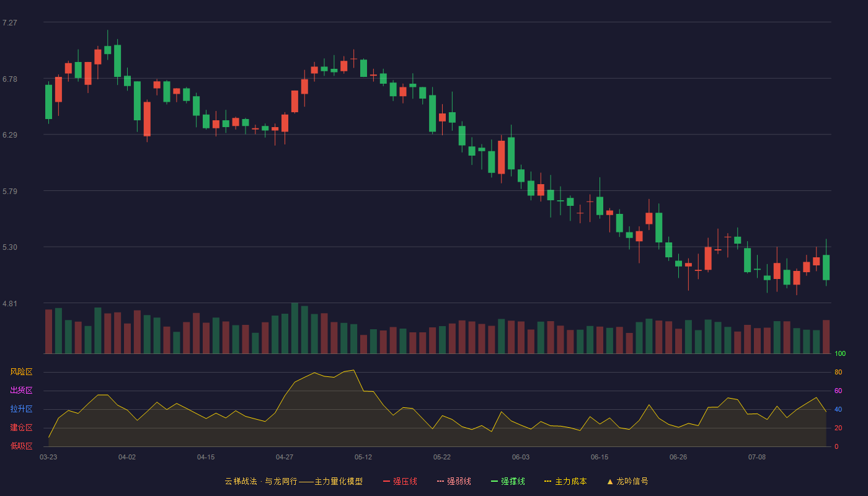Click the red dash icon beside 强压线
Image resolution: width=868 pixels, height=496 pixels.
point(386,481)
